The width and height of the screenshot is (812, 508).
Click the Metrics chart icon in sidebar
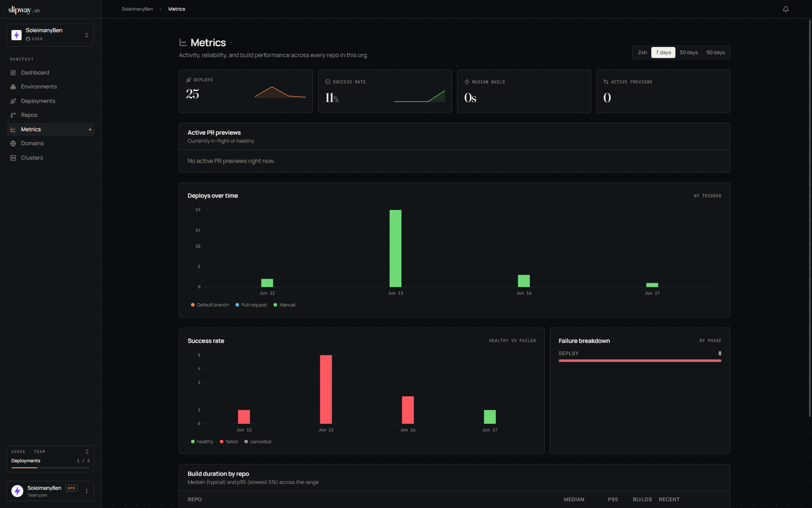pos(13,130)
